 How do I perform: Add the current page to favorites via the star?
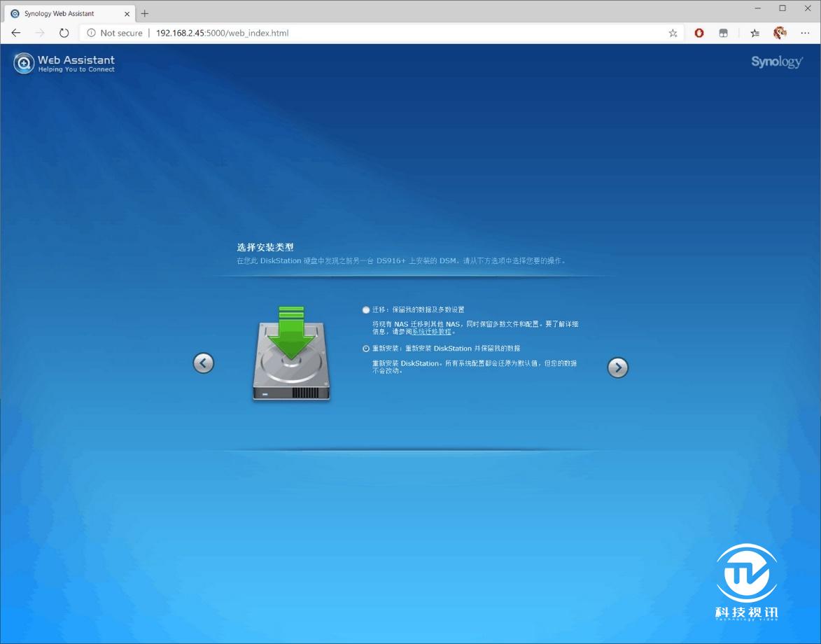click(x=672, y=32)
